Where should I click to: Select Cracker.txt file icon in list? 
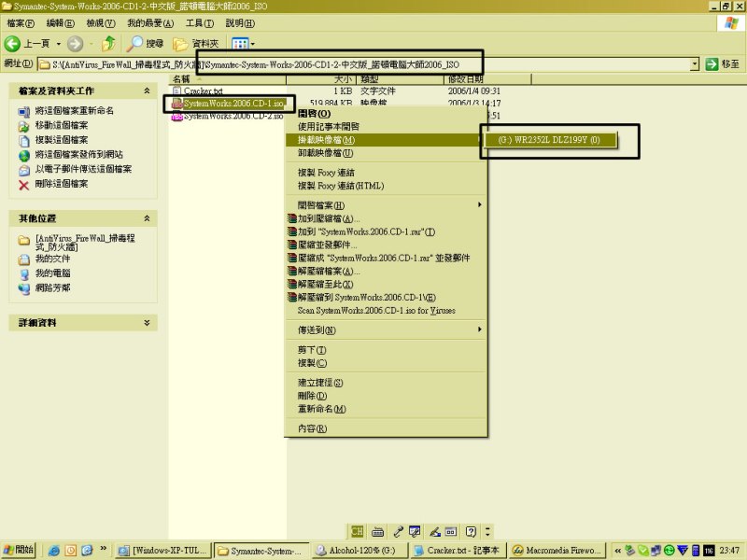(177, 91)
